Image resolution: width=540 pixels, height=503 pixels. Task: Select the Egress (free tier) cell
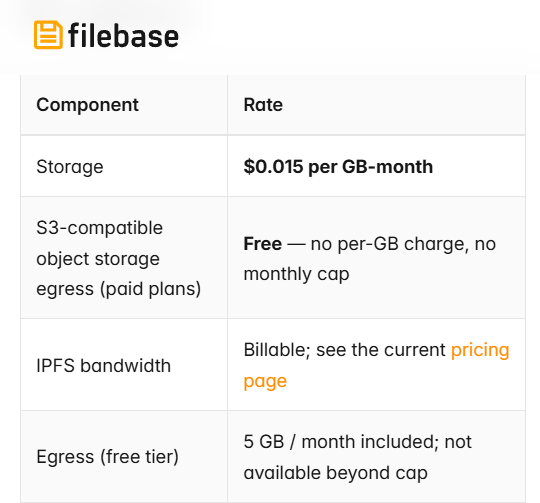(x=124, y=457)
